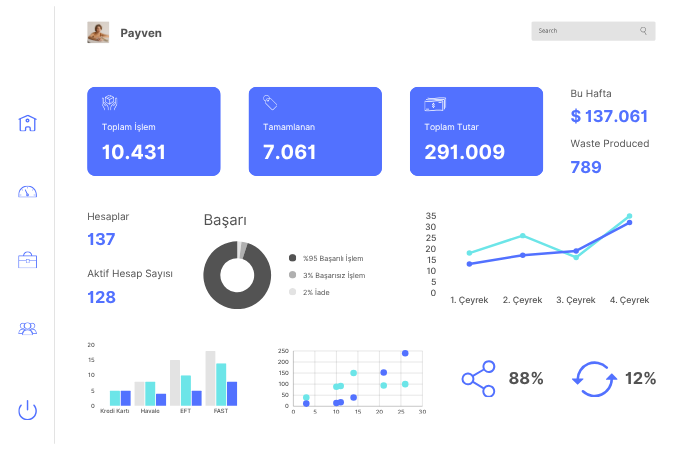Select the briefcase icon in sidebar
700x450 pixels.
coord(28,260)
